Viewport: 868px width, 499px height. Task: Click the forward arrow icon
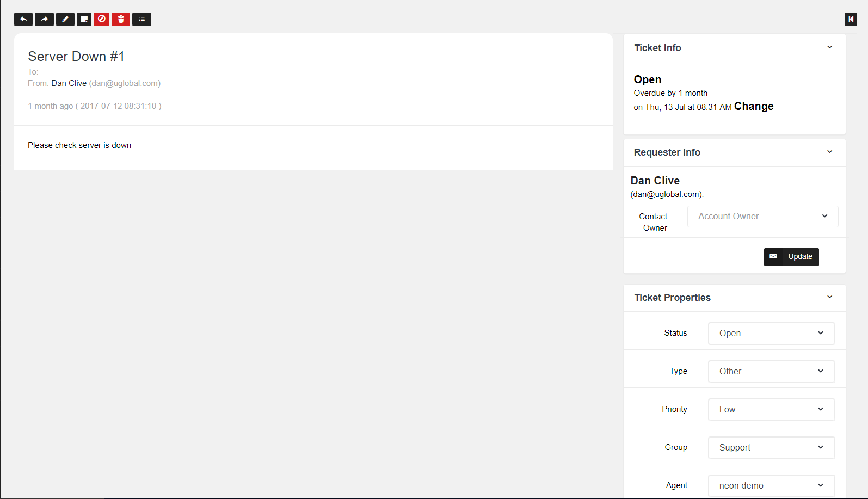point(44,20)
